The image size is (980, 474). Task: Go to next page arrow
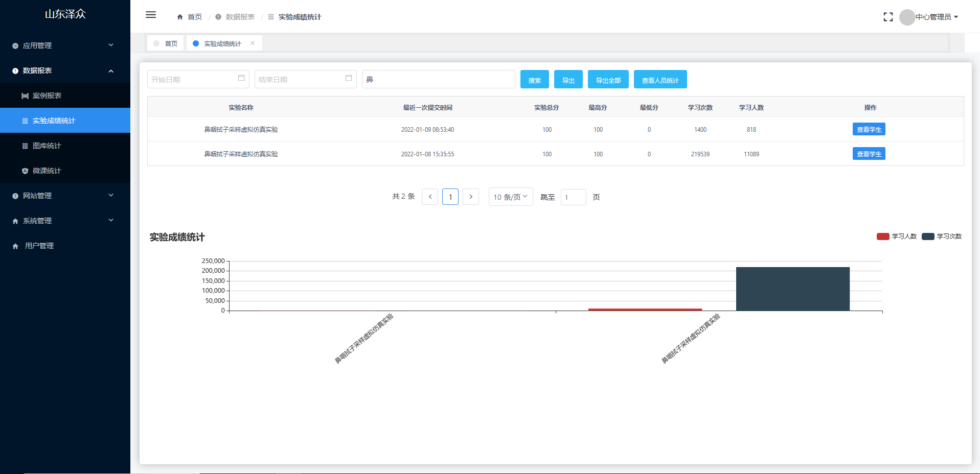pos(471,197)
